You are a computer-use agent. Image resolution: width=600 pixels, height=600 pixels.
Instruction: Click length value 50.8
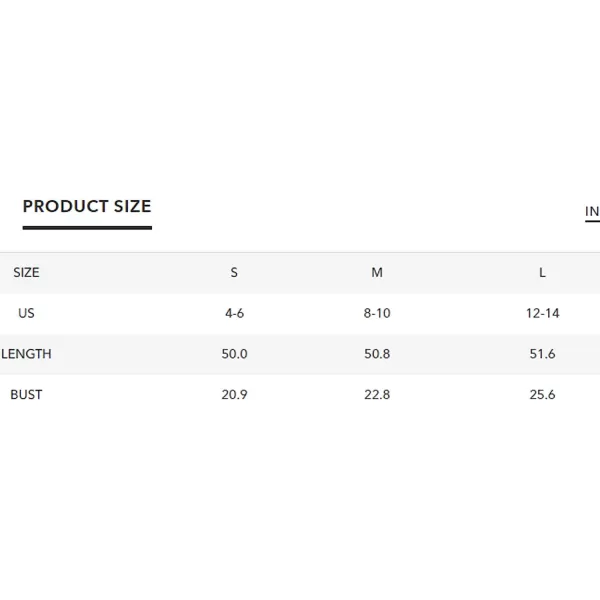pyautogui.click(x=377, y=354)
